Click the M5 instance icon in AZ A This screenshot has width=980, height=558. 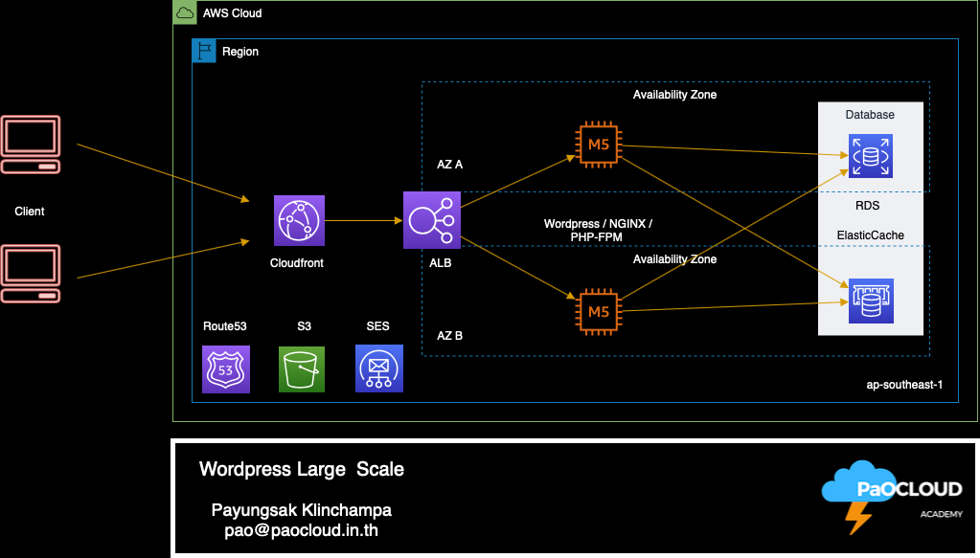pyautogui.click(x=598, y=145)
